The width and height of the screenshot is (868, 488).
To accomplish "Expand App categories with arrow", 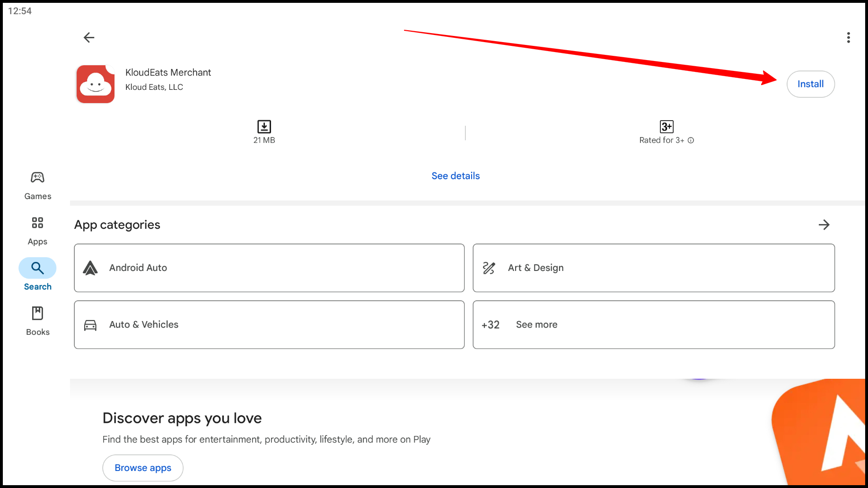I will pos(824,225).
